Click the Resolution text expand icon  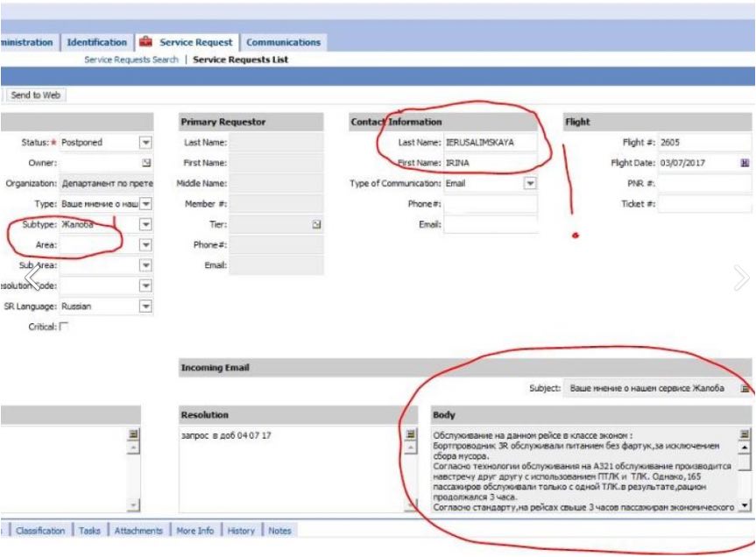[410, 434]
